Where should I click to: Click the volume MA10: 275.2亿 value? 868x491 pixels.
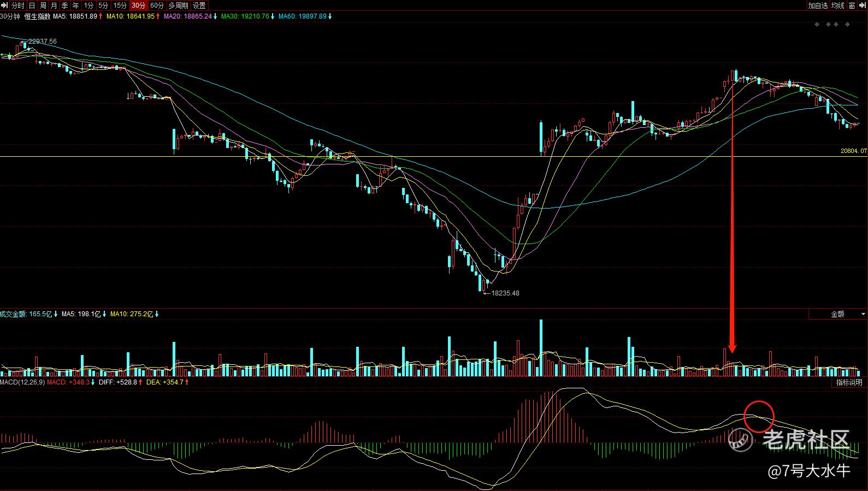pyautogui.click(x=132, y=314)
